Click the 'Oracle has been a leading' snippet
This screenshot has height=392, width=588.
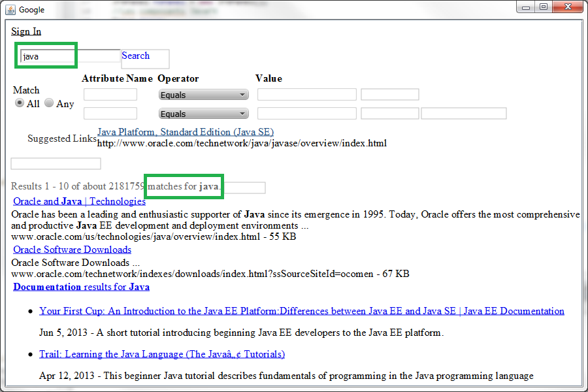click(295, 220)
